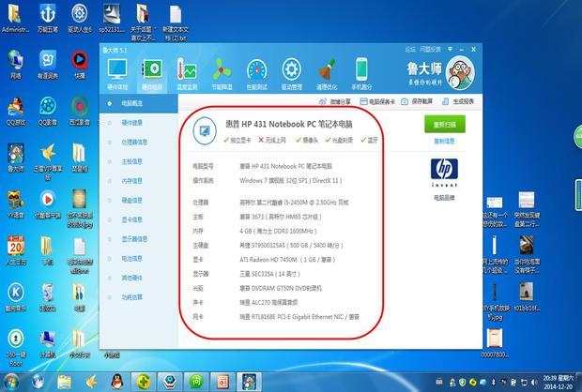Select 硬盘信息 in the sidebar
The width and height of the screenshot is (582, 392).
click(131, 201)
